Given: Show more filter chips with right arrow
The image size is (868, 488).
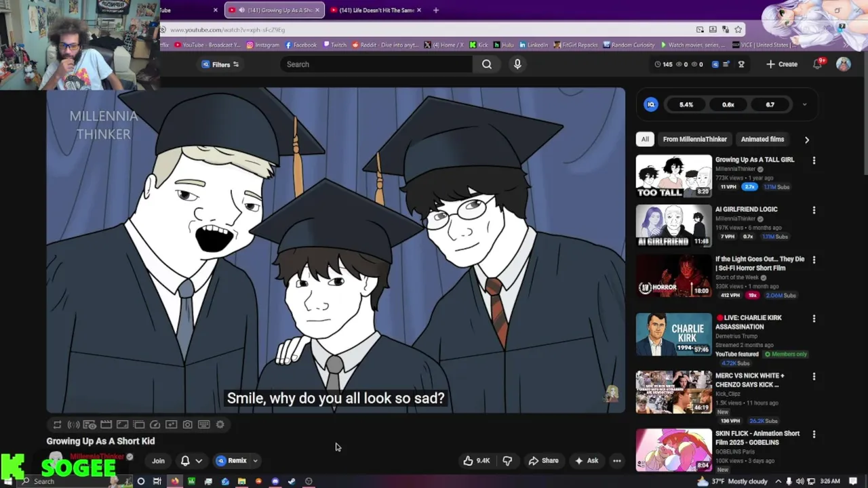Looking at the screenshot, I should 806,140.
